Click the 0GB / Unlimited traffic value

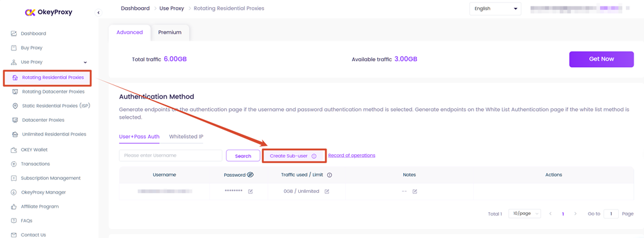pos(301,192)
